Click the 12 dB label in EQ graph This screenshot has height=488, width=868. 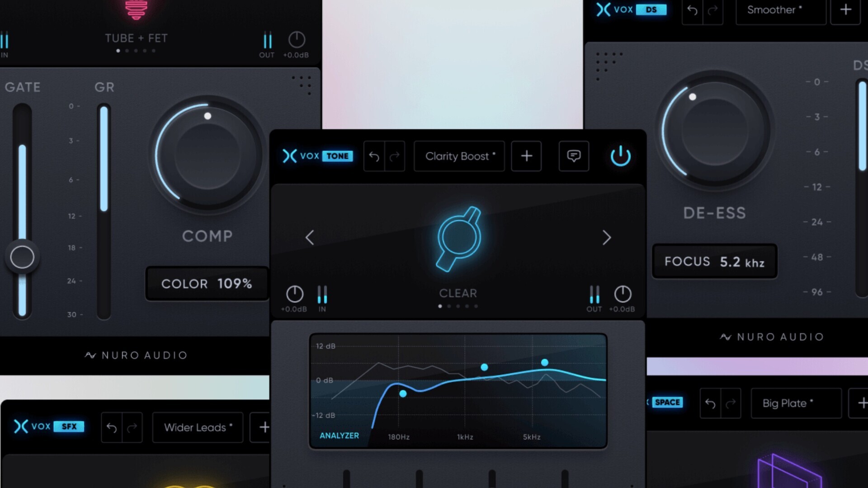click(x=325, y=347)
